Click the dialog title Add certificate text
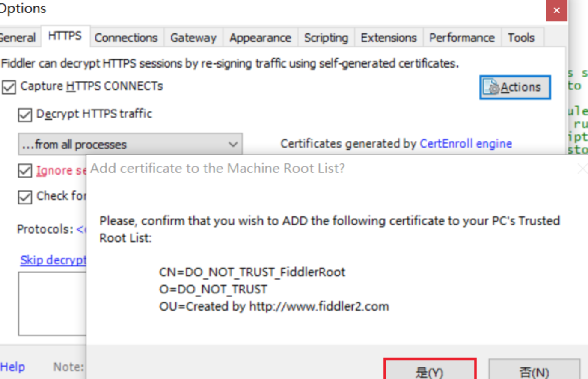The height and width of the screenshot is (379, 588). (x=217, y=168)
